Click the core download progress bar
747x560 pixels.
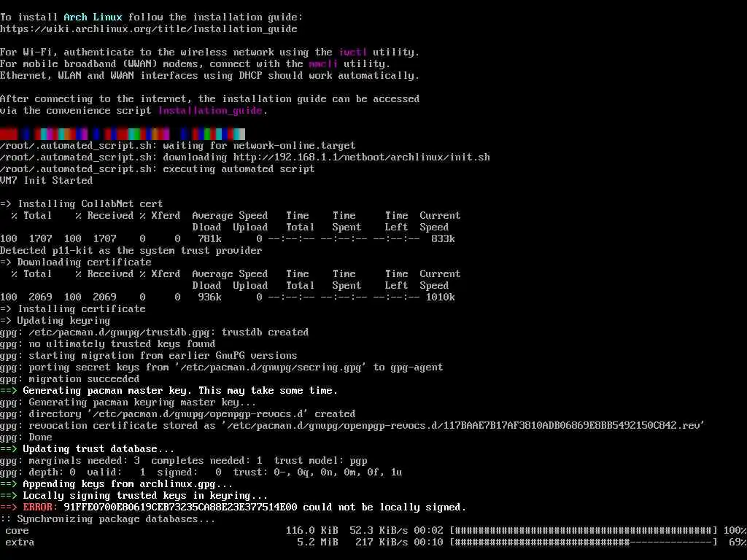point(583,531)
